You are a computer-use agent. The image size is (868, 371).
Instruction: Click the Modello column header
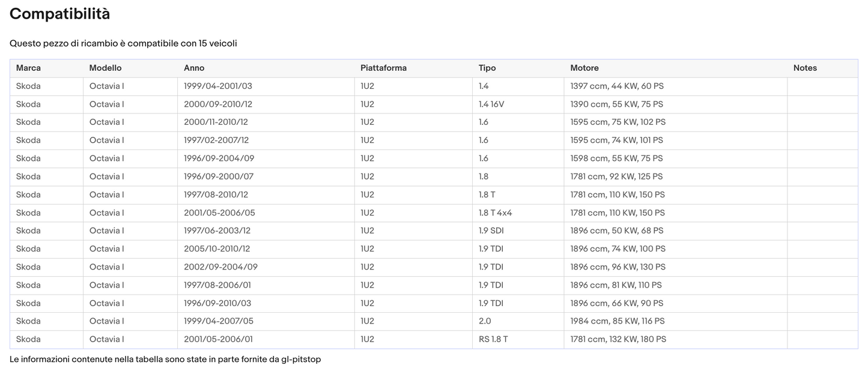(x=105, y=68)
